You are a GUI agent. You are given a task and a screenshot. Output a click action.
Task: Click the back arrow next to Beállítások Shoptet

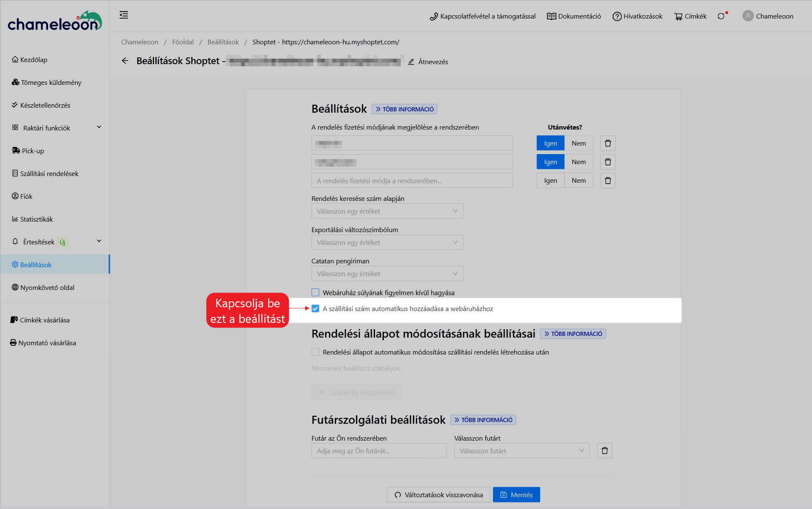click(125, 61)
